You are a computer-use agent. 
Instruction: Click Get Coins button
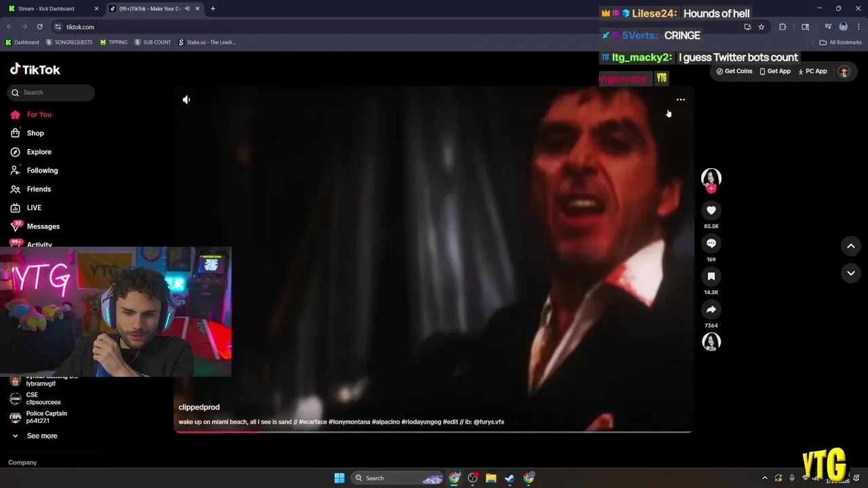click(x=734, y=71)
